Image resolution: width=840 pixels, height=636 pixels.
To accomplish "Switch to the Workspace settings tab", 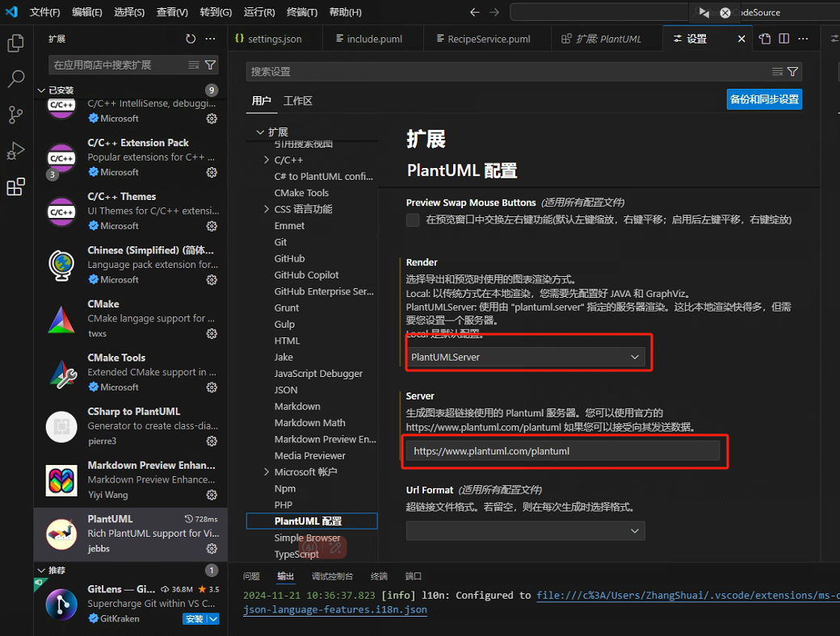I will coord(298,101).
